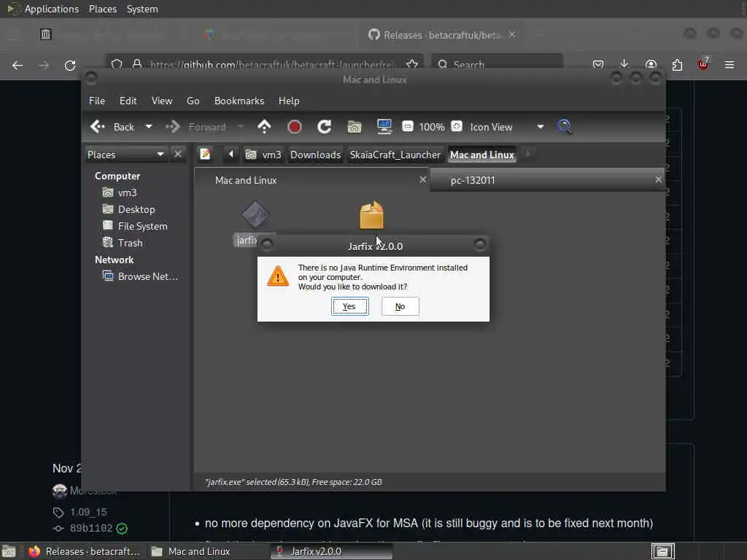Open the File menu in file manager

coord(97,101)
